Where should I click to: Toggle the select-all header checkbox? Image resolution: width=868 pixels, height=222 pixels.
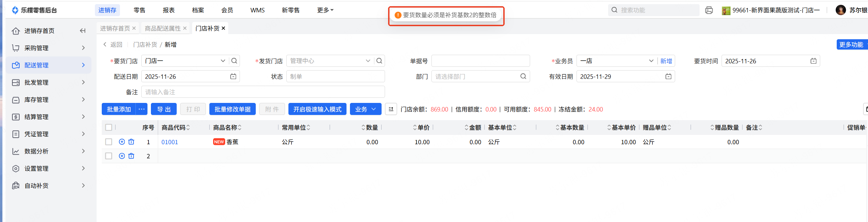pyautogui.click(x=109, y=127)
